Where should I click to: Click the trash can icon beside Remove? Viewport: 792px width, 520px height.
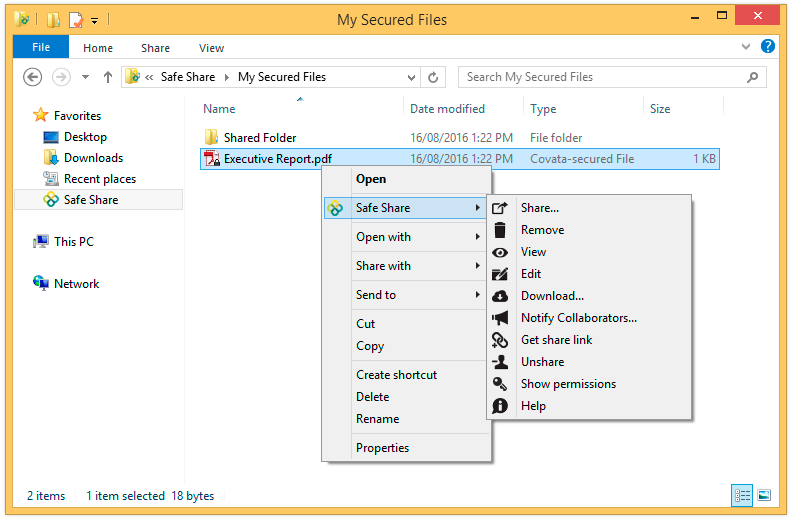coord(500,230)
